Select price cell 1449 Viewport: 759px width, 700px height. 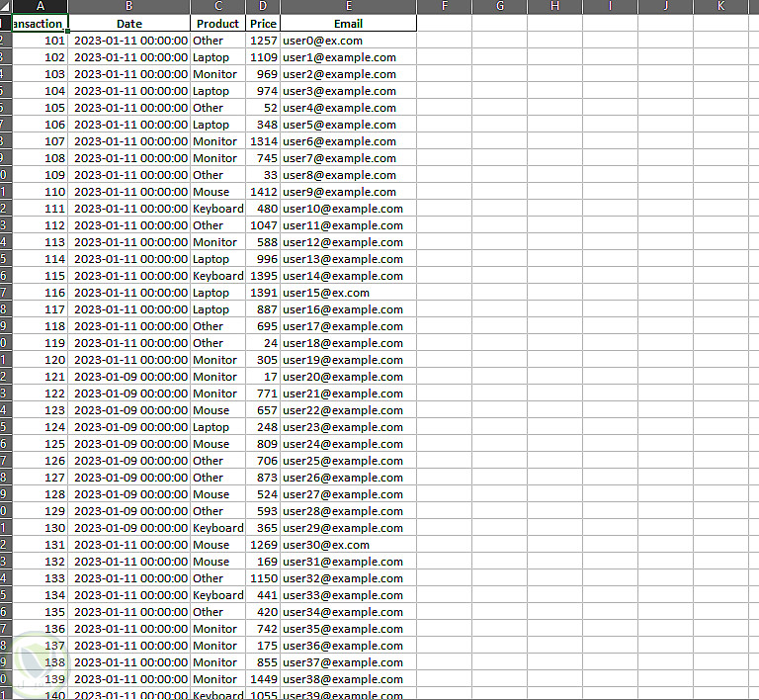click(x=263, y=679)
